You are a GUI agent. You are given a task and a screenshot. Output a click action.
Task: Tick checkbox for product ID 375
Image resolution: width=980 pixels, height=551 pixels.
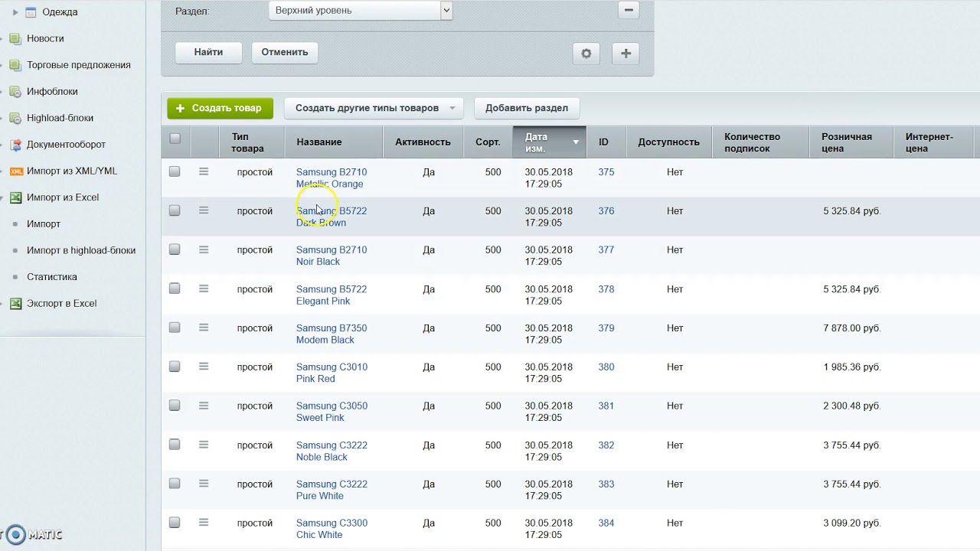point(175,171)
